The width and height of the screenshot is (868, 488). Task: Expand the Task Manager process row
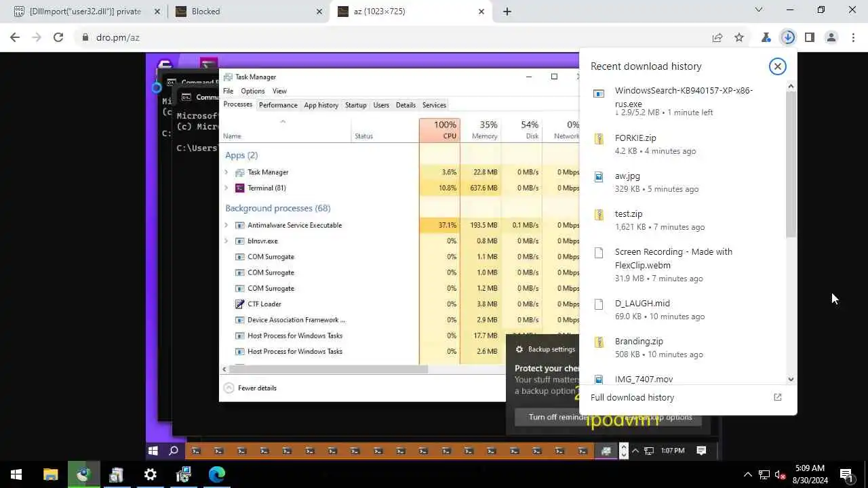point(226,172)
